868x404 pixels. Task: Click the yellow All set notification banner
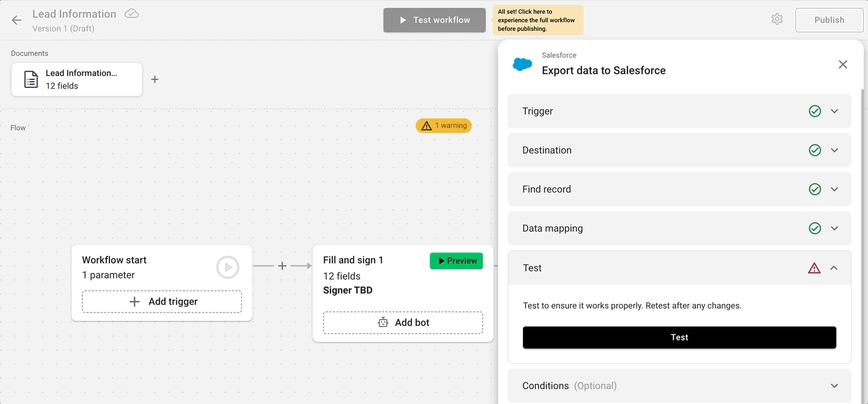click(538, 20)
